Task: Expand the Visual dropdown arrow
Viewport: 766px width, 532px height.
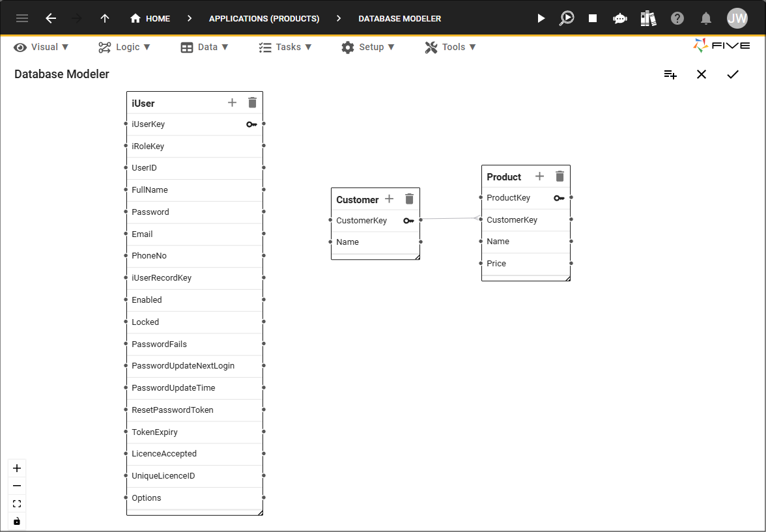Action: [x=65, y=48]
